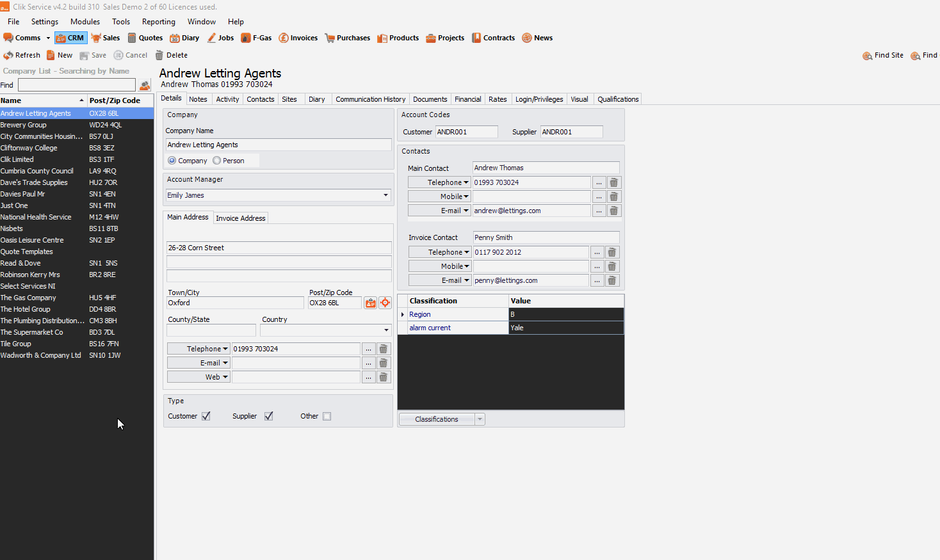Open the Contracts module
Screen dimensions: 940x560
click(x=494, y=38)
